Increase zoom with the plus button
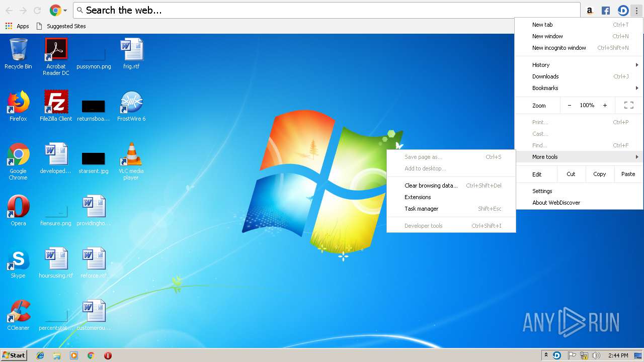Image resolution: width=644 pixels, height=362 pixels. pyautogui.click(x=605, y=105)
